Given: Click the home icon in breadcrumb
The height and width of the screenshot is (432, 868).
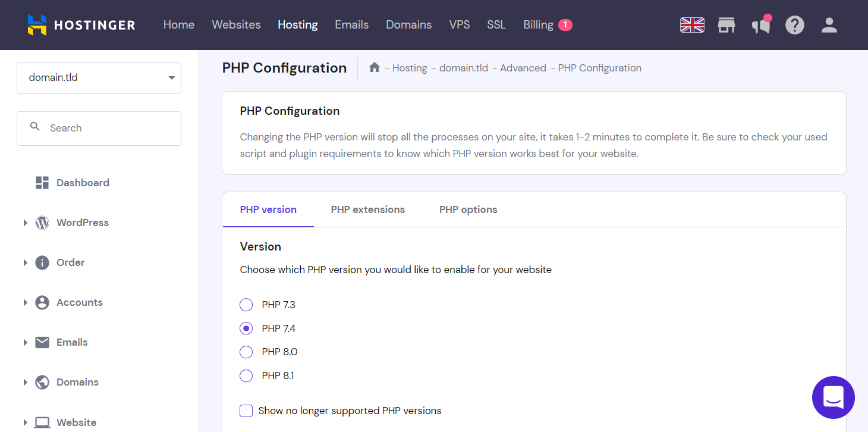Looking at the screenshot, I should click(375, 68).
